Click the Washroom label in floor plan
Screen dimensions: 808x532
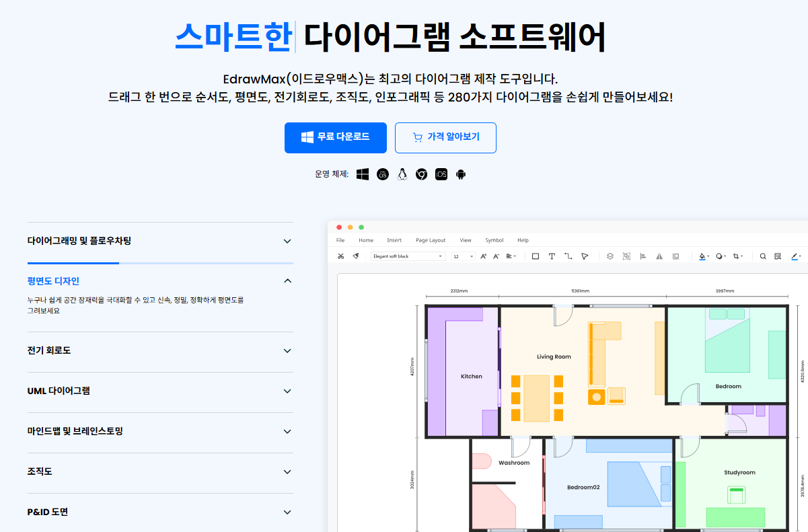pos(514,463)
